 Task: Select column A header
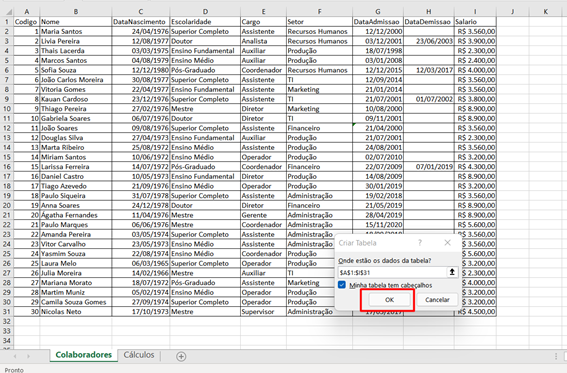(26, 12)
